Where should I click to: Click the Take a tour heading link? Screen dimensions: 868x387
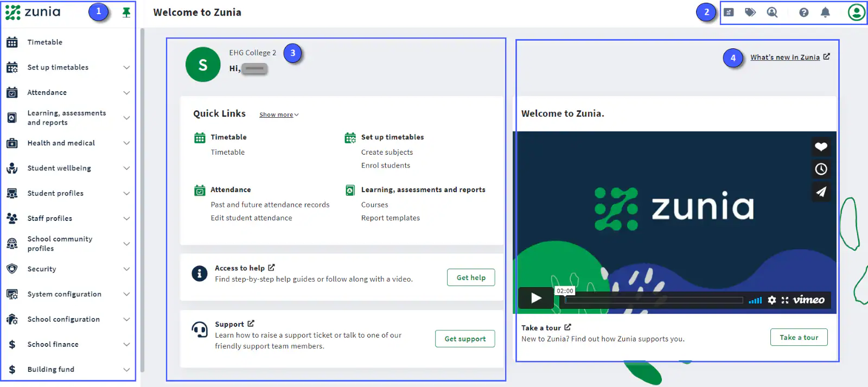pos(546,328)
